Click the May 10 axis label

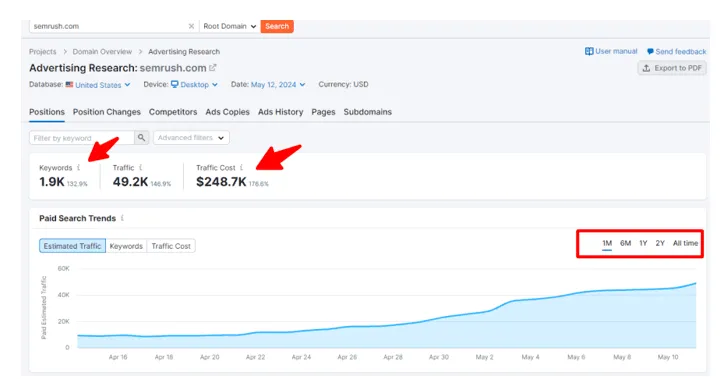pos(668,357)
